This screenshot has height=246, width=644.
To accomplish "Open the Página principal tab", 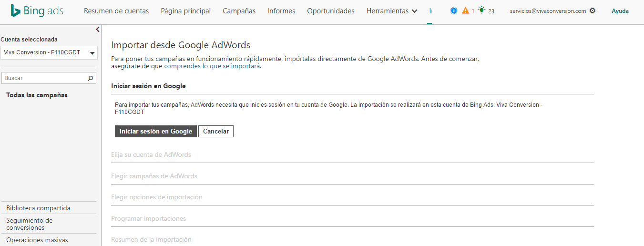I will (x=186, y=11).
